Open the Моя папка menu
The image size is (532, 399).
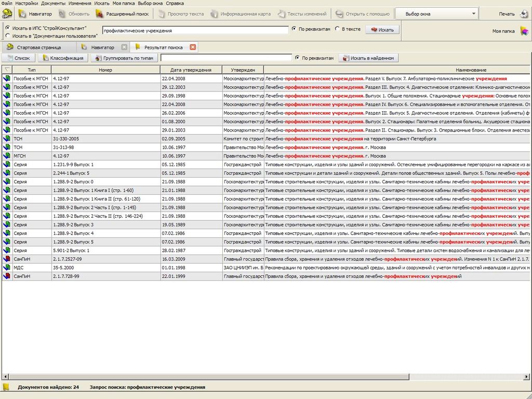click(x=124, y=4)
